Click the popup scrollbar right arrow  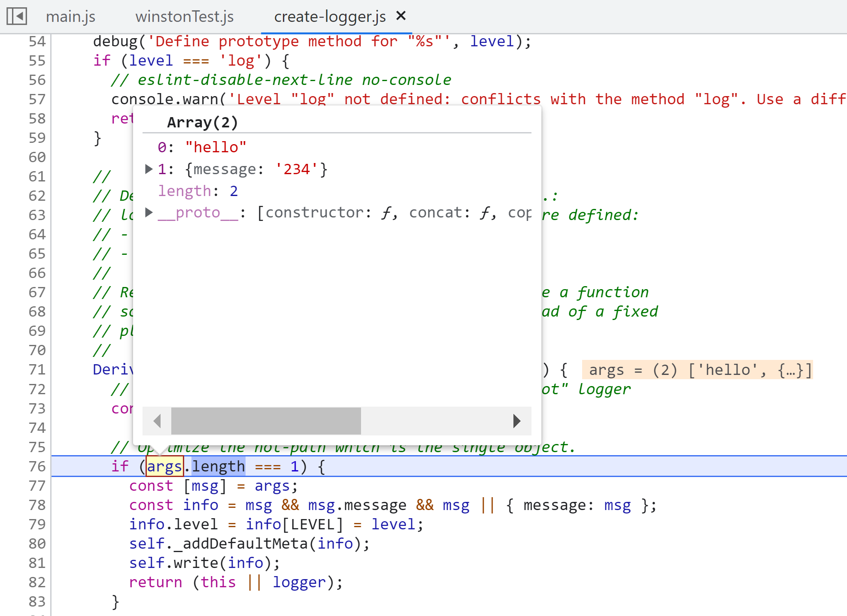pyautogui.click(x=516, y=421)
